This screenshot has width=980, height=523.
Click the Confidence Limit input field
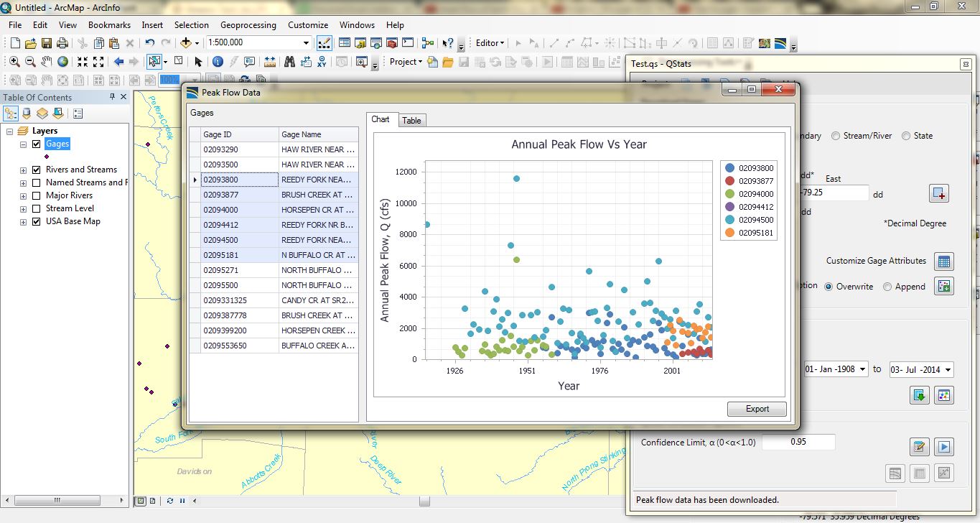point(798,442)
